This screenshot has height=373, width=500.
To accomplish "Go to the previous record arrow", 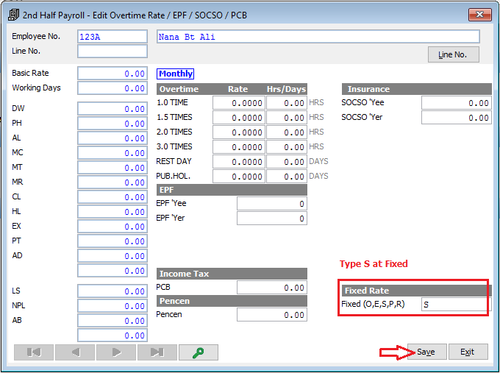I will click(75, 352).
